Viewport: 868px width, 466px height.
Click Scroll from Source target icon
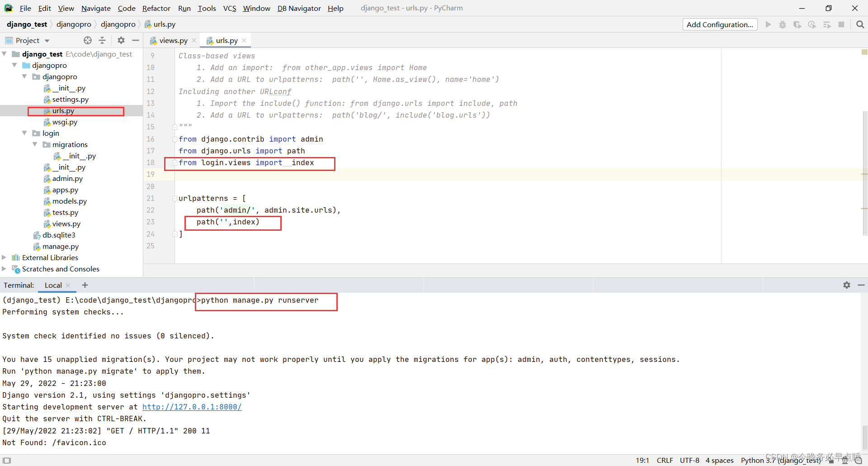(88, 40)
